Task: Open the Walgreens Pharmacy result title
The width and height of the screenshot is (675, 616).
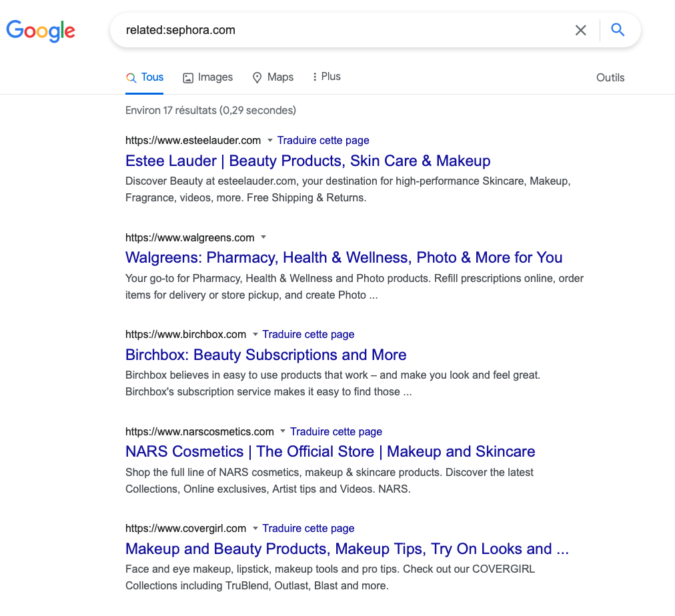Action: (344, 258)
